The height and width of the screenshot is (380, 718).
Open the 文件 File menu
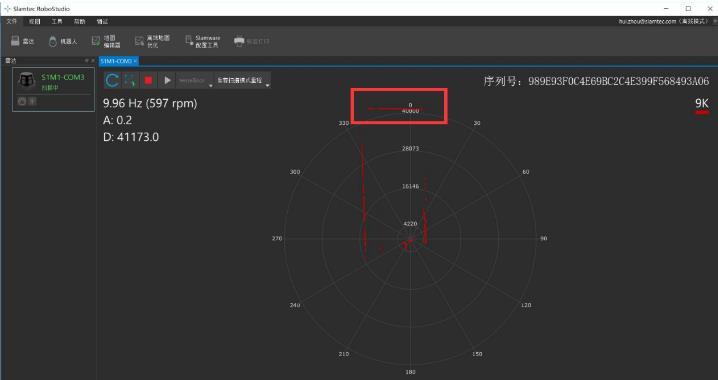(11, 22)
